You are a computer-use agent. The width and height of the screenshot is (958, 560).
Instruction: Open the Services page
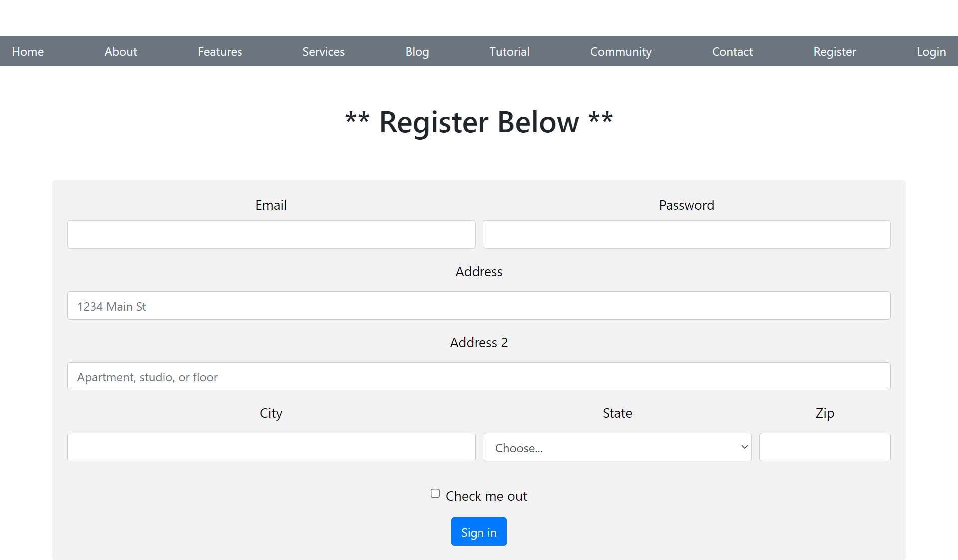(x=323, y=51)
